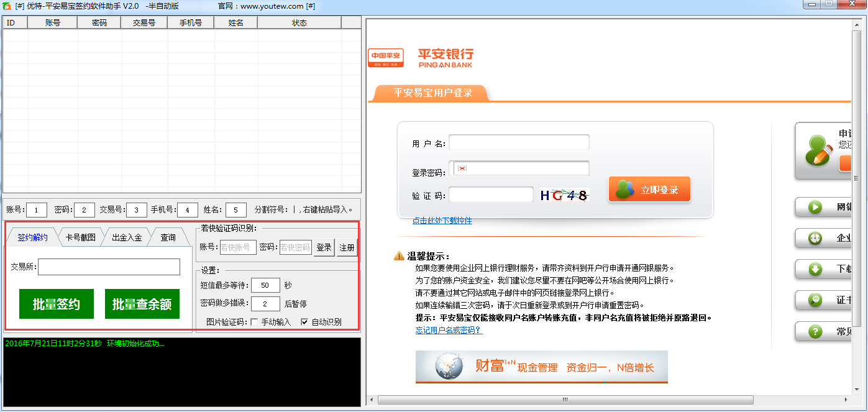
Task: Focus the 交易所 input field
Action: pyautogui.click(x=109, y=267)
